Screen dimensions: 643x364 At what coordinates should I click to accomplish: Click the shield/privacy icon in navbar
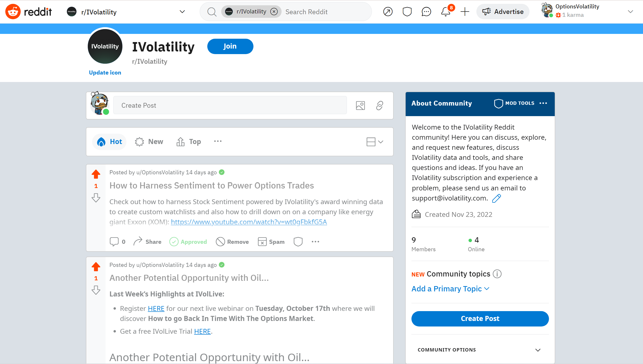point(407,12)
